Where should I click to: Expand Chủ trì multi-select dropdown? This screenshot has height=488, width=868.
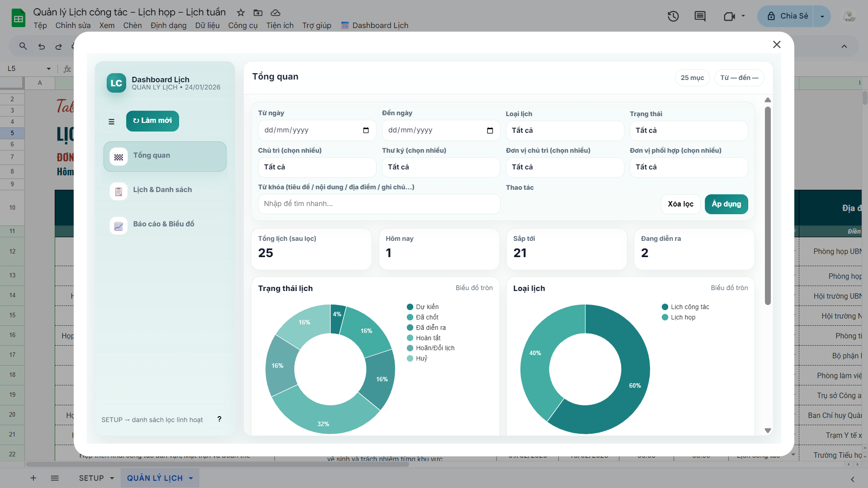pos(316,167)
